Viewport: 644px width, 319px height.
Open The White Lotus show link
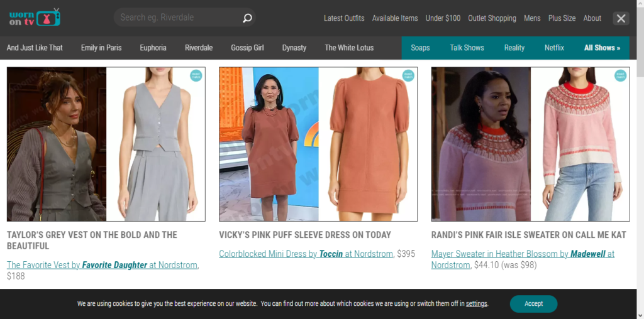pyautogui.click(x=349, y=48)
